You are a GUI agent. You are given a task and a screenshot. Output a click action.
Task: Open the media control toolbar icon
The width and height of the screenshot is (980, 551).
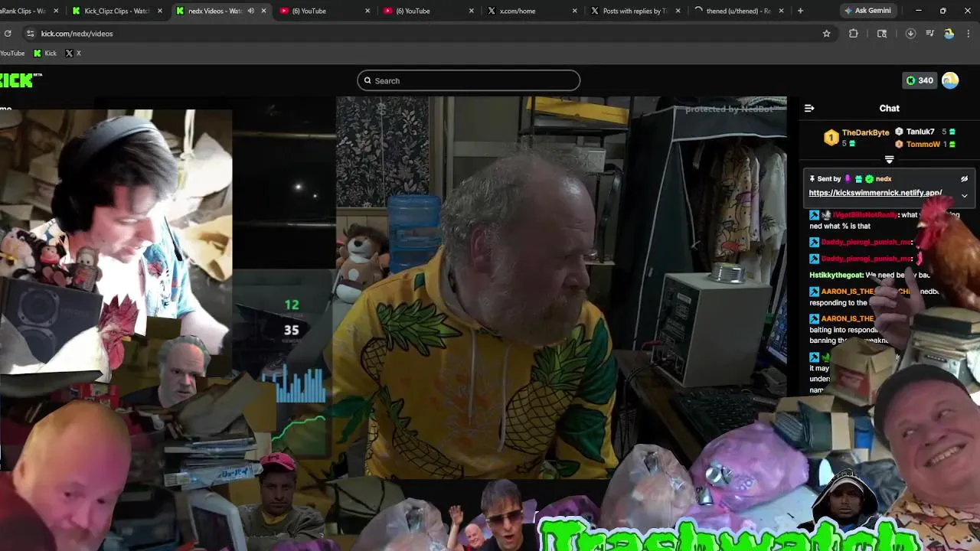929,34
